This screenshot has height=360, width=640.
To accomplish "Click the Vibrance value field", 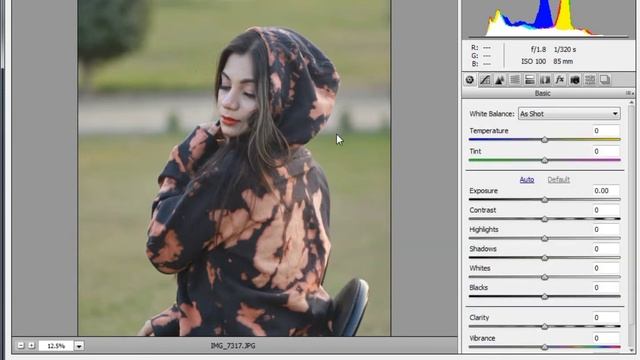I will pyautogui.click(x=606, y=338).
